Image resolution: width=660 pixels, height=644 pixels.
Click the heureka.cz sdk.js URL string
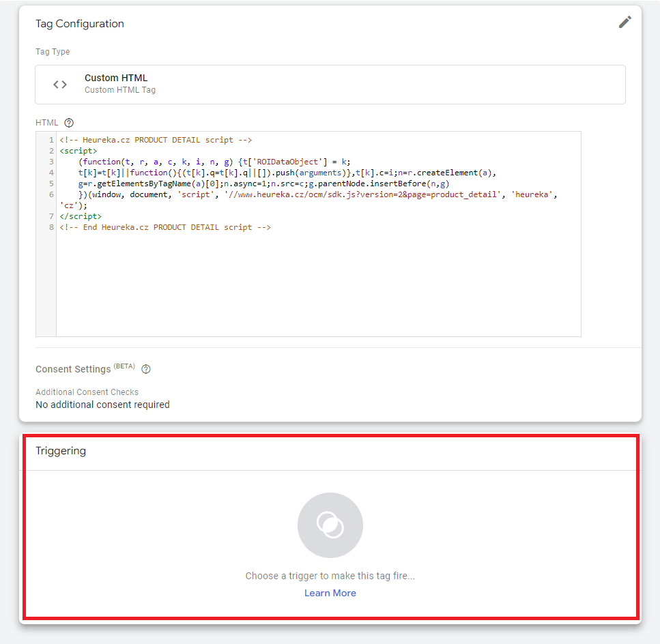pyautogui.click(x=362, y=194)
